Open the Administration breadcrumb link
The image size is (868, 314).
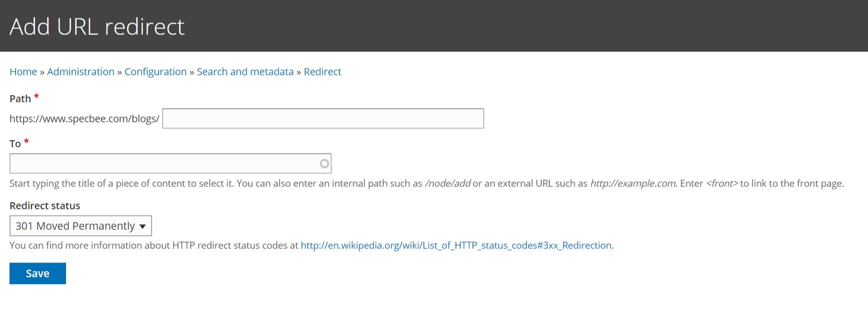pyautogui.click(x=81, y=71)
